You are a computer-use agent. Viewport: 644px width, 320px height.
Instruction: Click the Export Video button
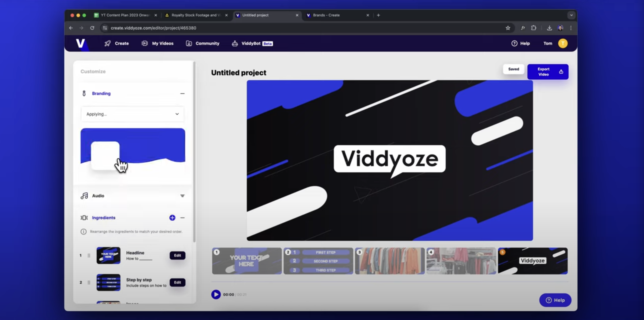[x=548, y=72]
